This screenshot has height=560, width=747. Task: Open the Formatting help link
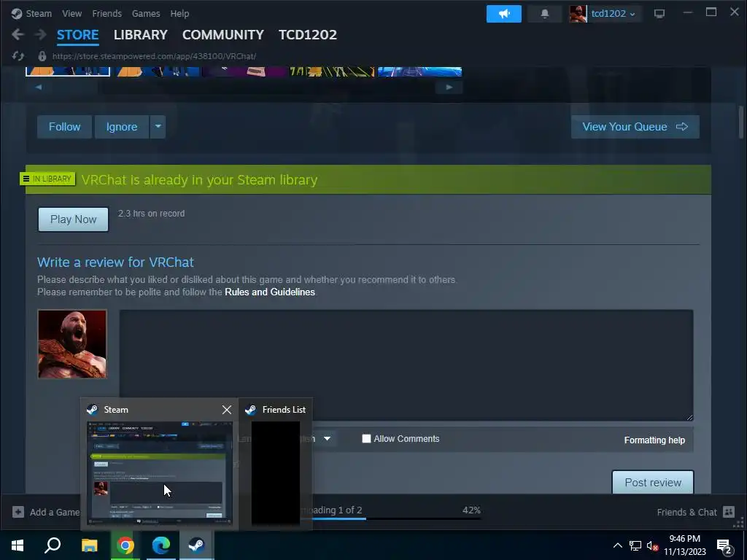tap(654, 440)
